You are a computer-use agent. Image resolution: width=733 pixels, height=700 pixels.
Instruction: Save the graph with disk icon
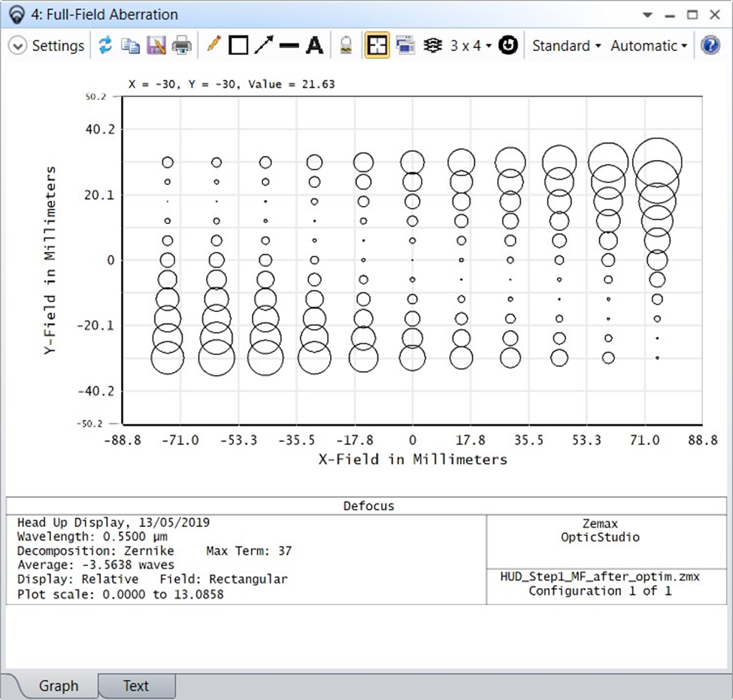[156, 46]
